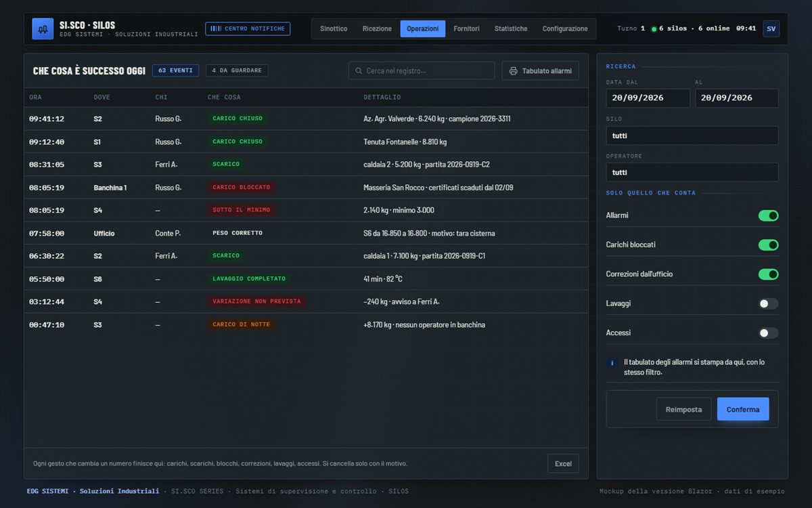
Task: Disable the Allarmi toggle
Action: click(768, 215)
